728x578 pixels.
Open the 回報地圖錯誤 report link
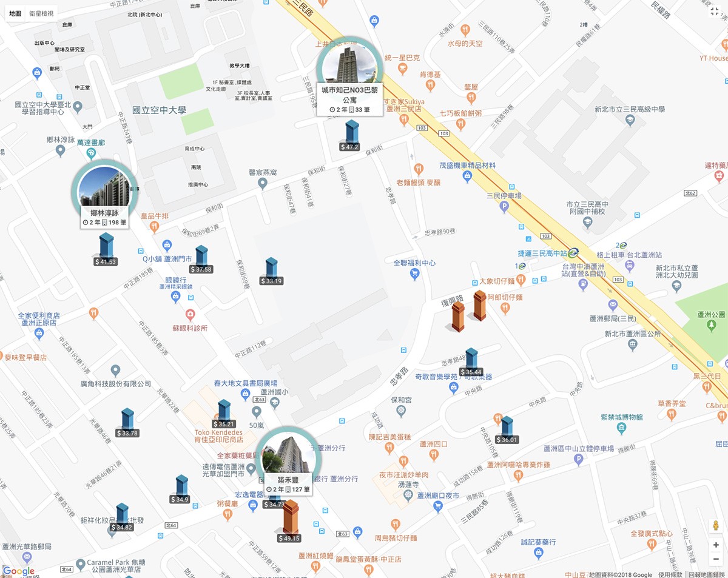point(706,574)
